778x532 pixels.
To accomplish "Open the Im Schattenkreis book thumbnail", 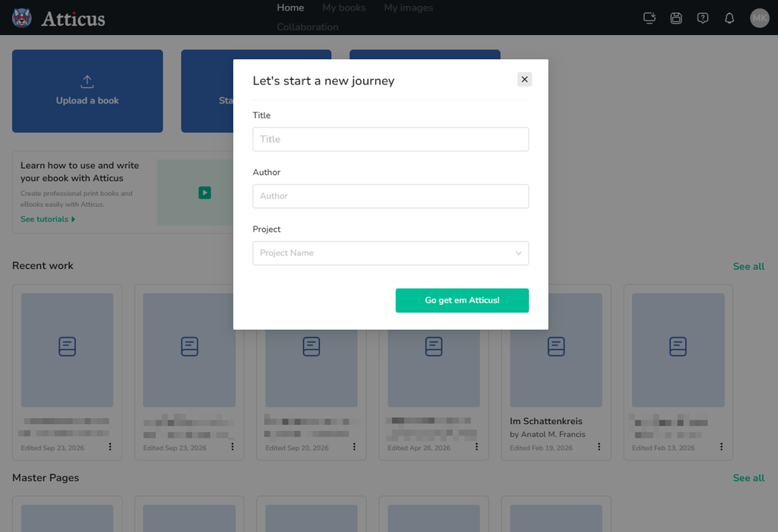I will coord(555,350).
